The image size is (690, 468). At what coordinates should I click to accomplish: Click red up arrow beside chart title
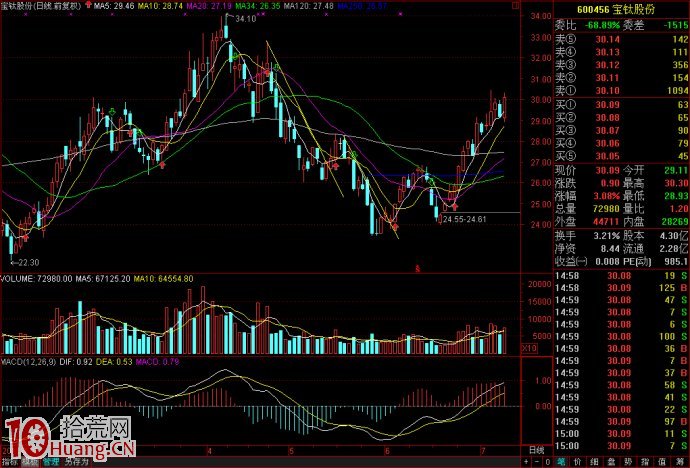point(88,5)
